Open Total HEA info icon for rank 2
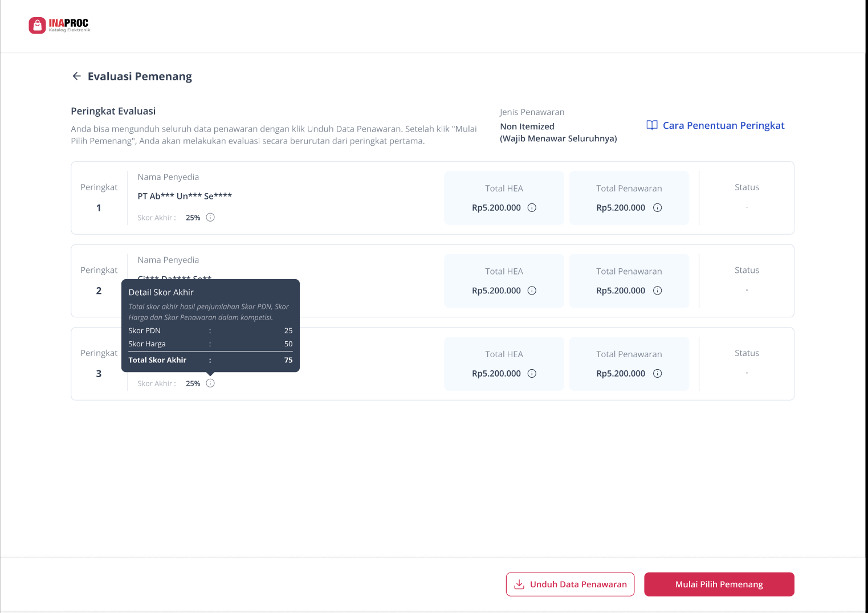The height and width of the screenshot is (613, 868). pyautogui.click(x=532, y=291)
